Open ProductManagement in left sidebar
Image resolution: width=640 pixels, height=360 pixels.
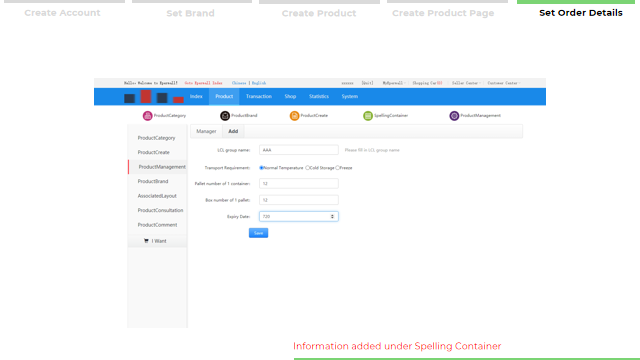tap(158, 167)
